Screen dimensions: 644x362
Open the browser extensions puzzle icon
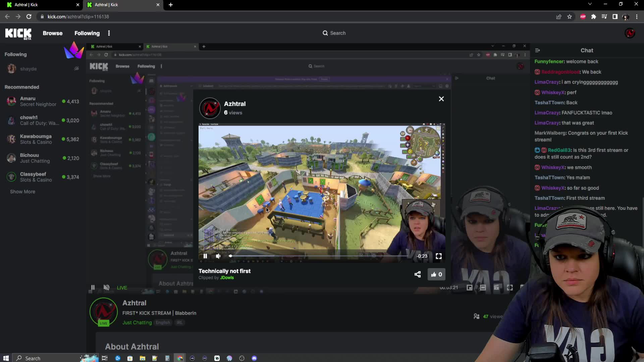pos(593,16)
